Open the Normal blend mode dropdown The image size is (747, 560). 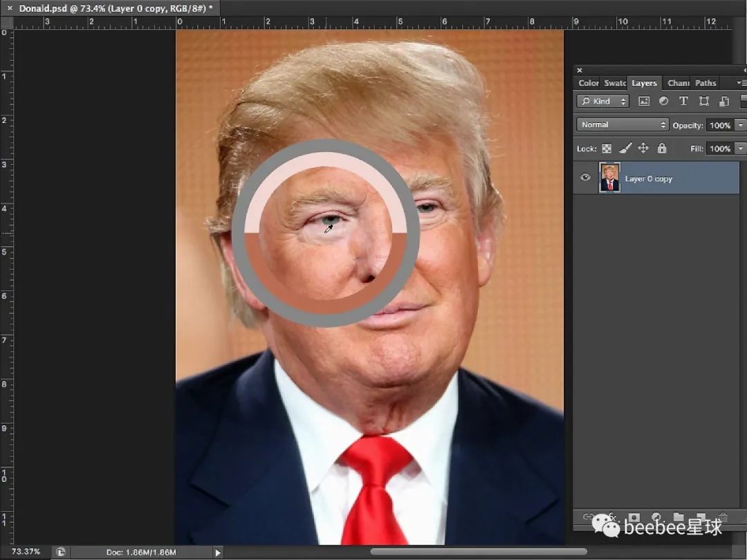tap(623, 125)
